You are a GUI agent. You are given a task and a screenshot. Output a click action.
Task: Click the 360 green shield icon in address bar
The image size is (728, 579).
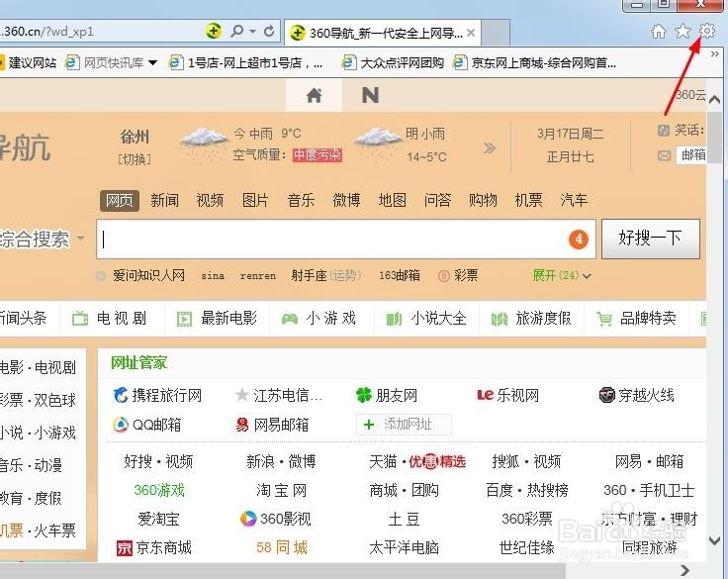click(213, 31)
